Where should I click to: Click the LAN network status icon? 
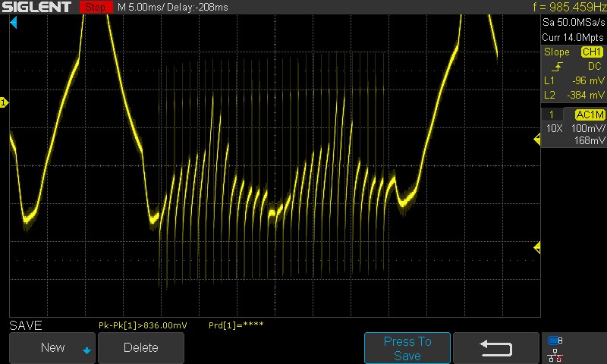555,356
